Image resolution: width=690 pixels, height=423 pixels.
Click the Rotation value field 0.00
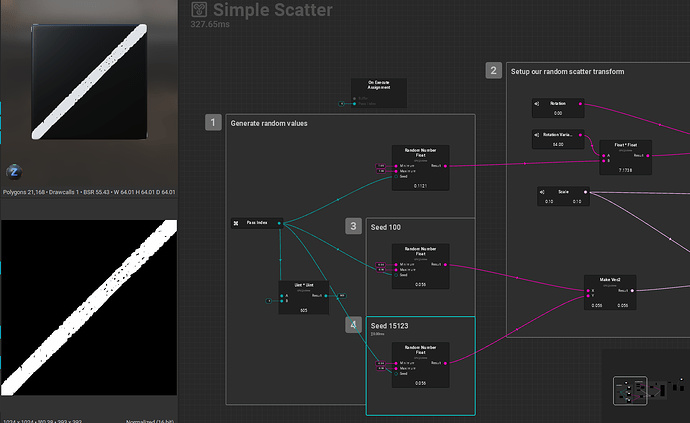click(558, 113)
